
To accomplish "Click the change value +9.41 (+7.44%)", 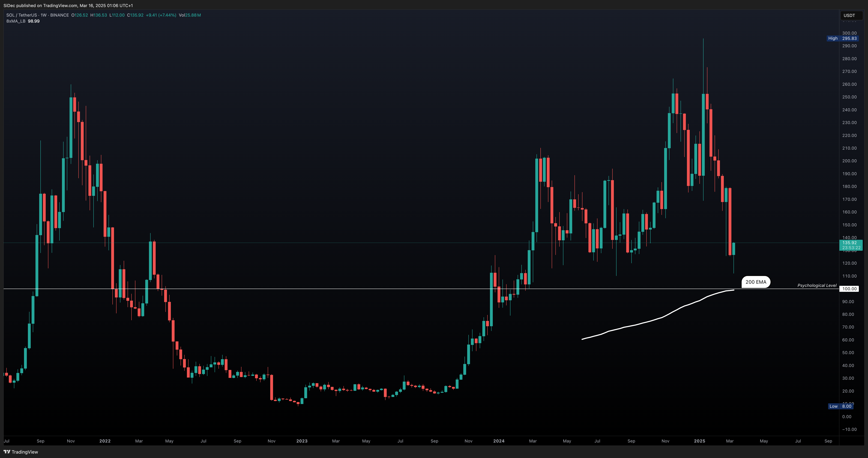I will click(x=161, y=15).
